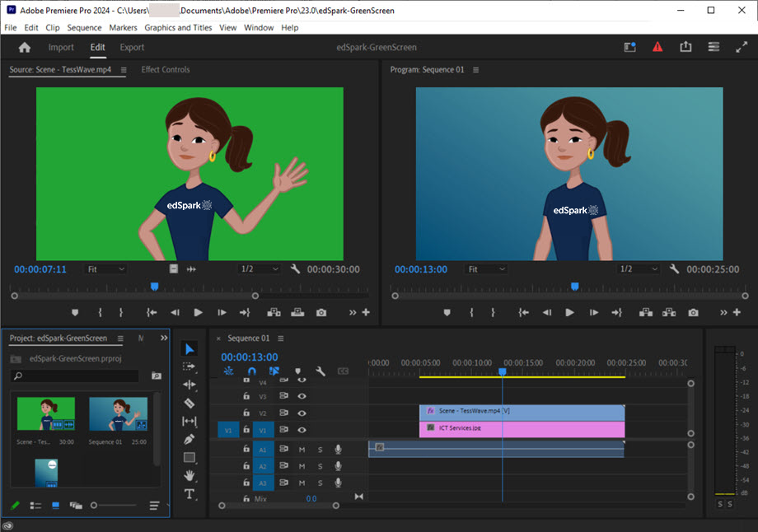758x532 pixels.
Task: Switch Project panel to list view
Action: [35, 506]
